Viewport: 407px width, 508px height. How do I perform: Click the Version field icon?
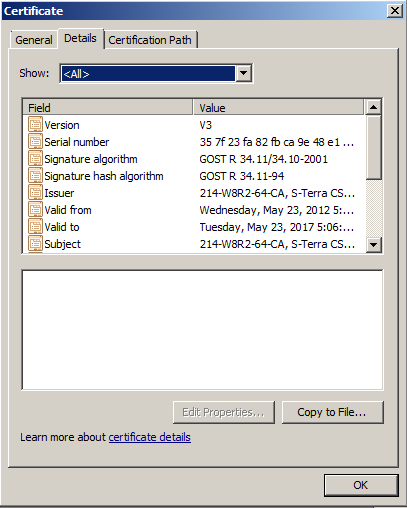(x=35, y=125)
